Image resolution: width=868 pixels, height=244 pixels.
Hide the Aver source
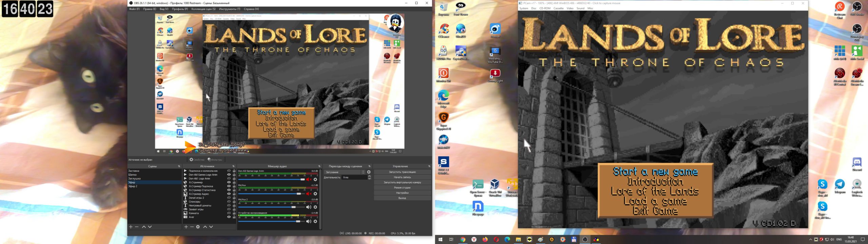point(229,217)
